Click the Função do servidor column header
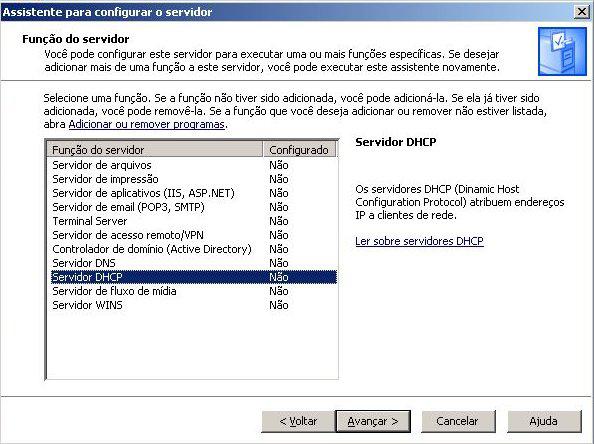Screen dimensions: 594x444 [x=155, y=150]
